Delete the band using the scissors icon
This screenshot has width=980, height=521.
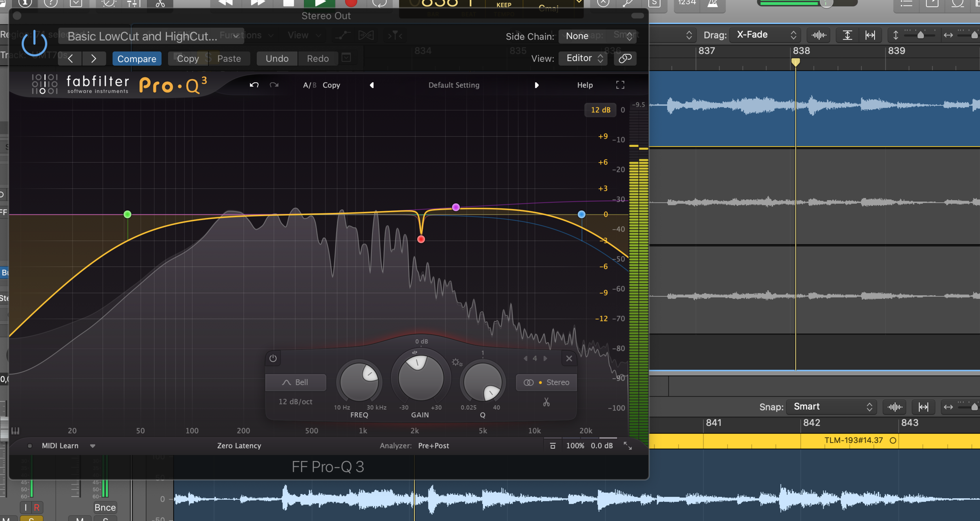(x=546, y=402)
